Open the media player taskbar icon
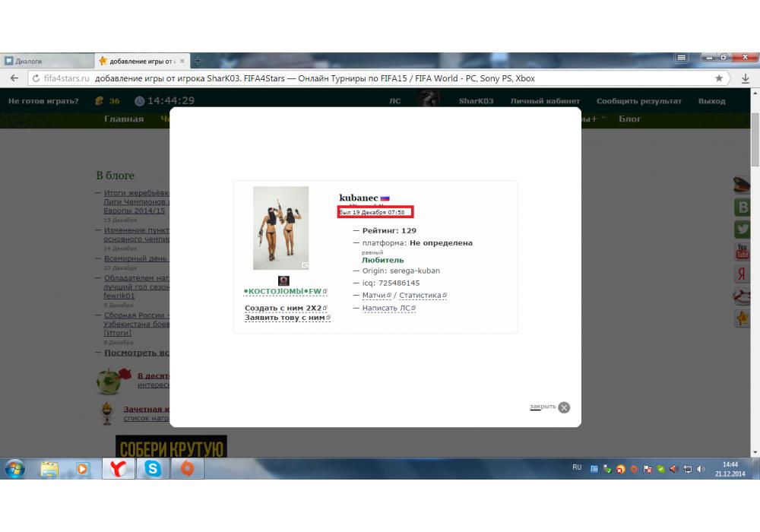The height and width of the screenshot is (532, 760). (x=82, y=469)
